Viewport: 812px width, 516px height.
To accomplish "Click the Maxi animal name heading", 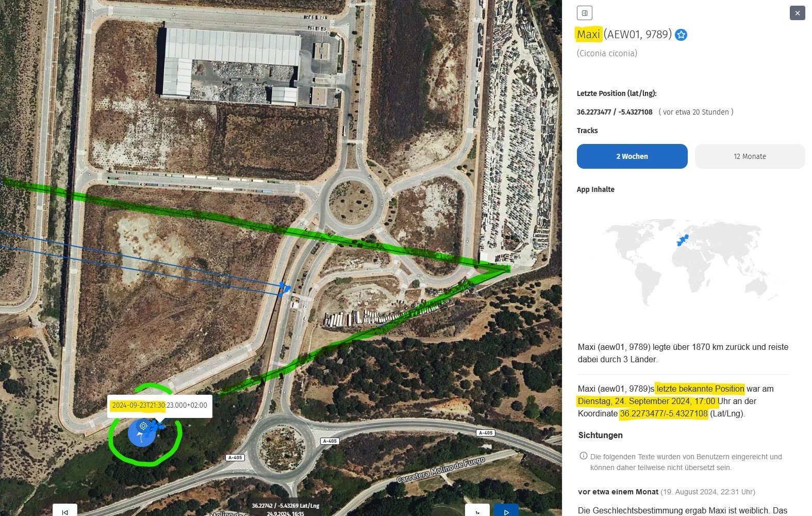I will click(x=588, y=35).
